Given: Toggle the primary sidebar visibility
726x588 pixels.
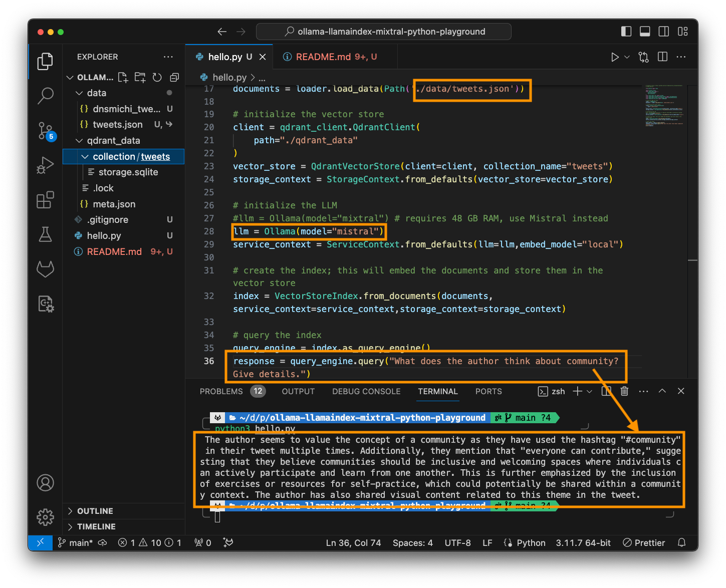Looking at the screenshot, I should 626,31.
